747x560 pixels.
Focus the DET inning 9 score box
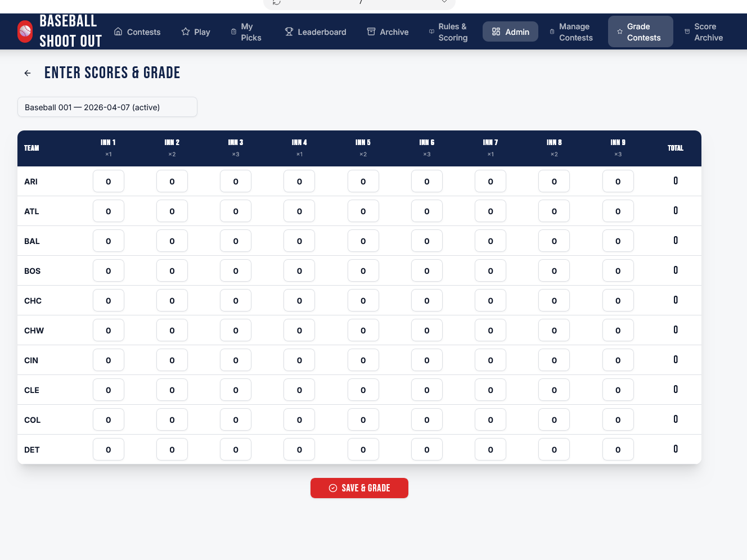coord(618,450)
